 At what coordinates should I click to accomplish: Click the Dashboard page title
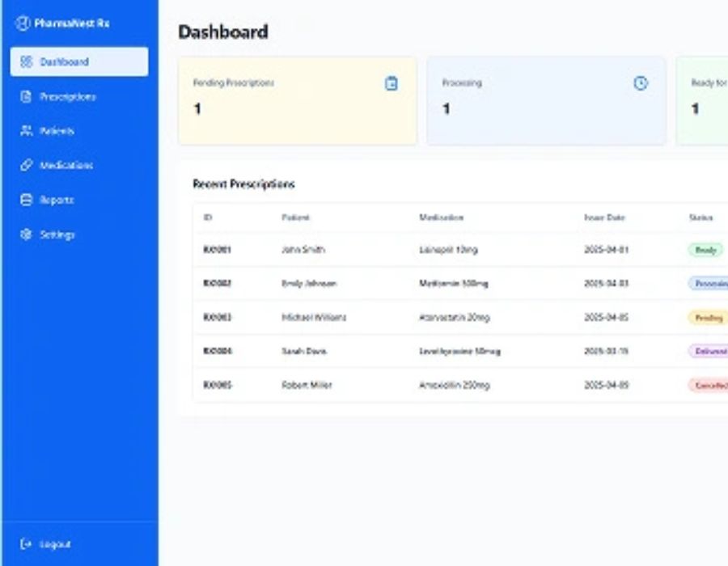[x=223, y=32]
